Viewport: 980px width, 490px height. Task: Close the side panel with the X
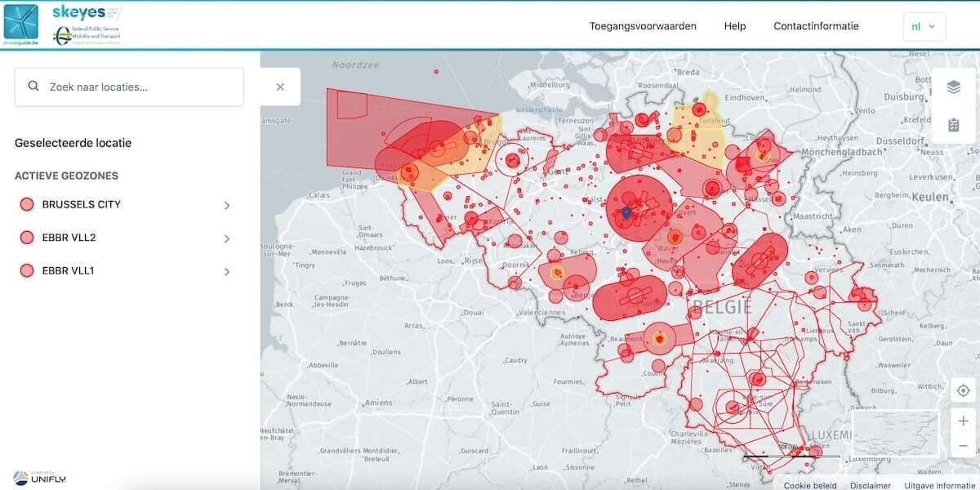280,87
